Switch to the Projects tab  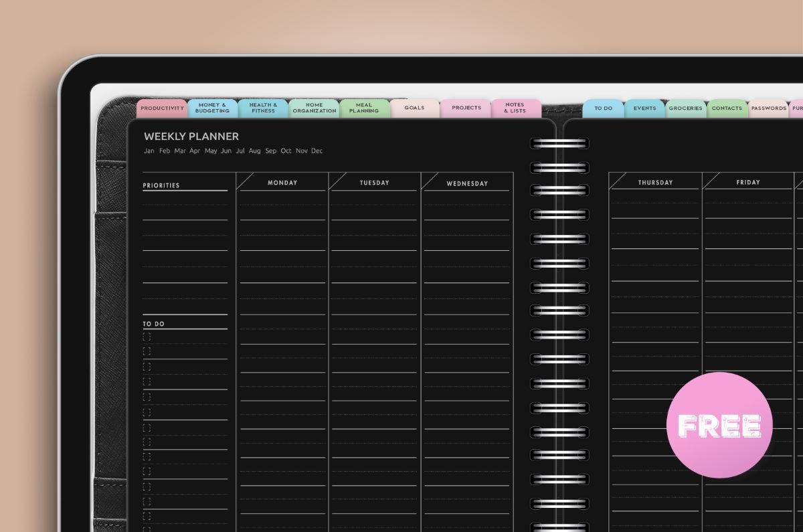(466, 108)
